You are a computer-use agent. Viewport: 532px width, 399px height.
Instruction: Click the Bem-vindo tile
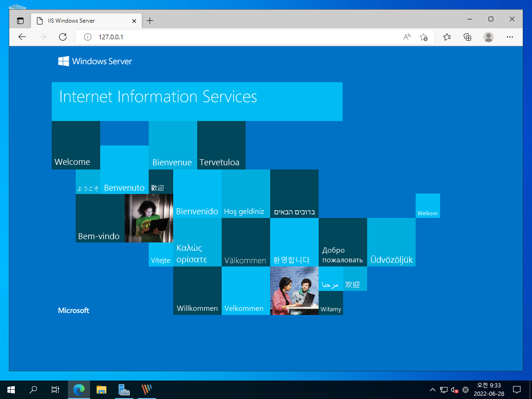pyautogui.click(x=100, y=218)
